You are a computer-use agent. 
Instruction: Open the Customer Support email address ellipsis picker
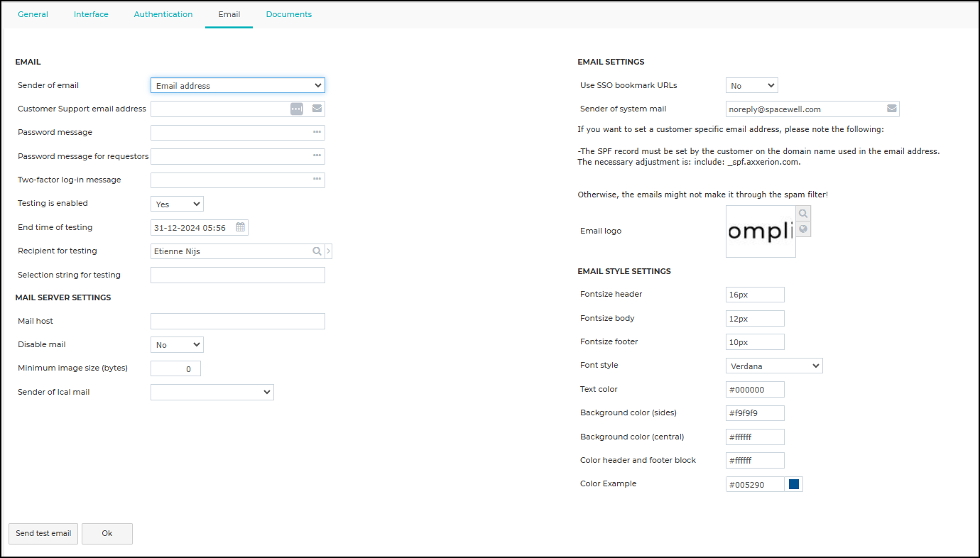(x=297, y=109)
